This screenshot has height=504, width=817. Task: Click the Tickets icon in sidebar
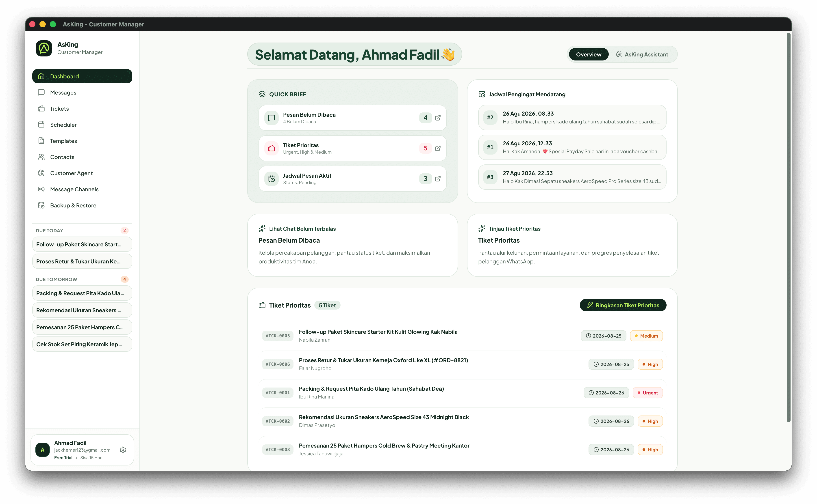tap(41, 109)
